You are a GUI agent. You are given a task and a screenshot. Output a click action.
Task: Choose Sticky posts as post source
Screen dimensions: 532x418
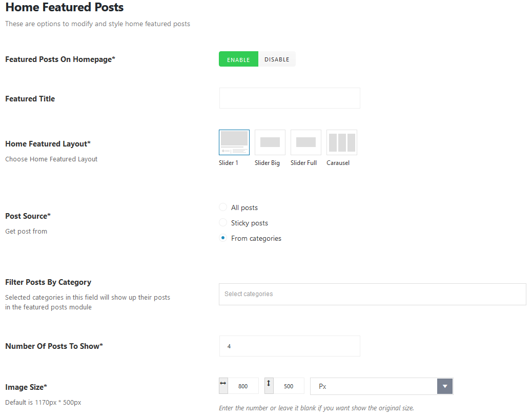223,223
